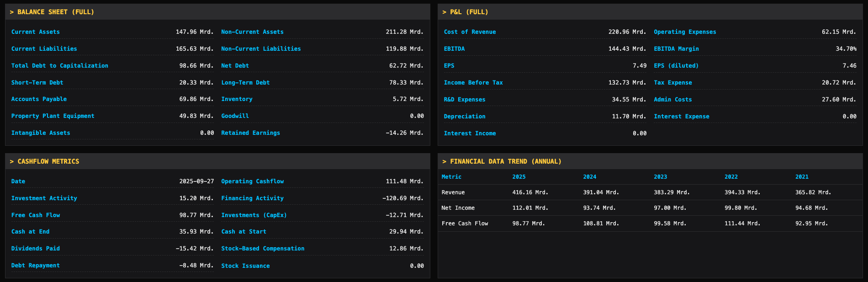The width and height of the screenshot is (868, 282).
Task: Click the EBITDA Margin label
Action: (x=676, y=49)
